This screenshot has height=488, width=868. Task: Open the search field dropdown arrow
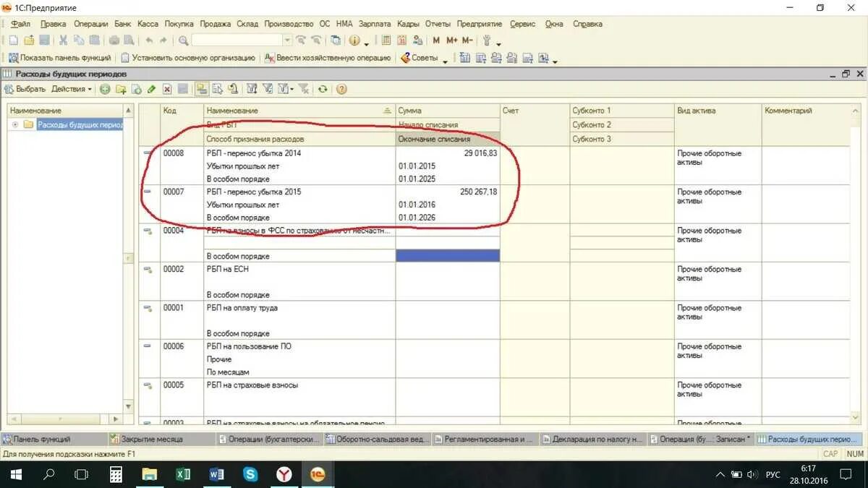[x=288, y=40]
